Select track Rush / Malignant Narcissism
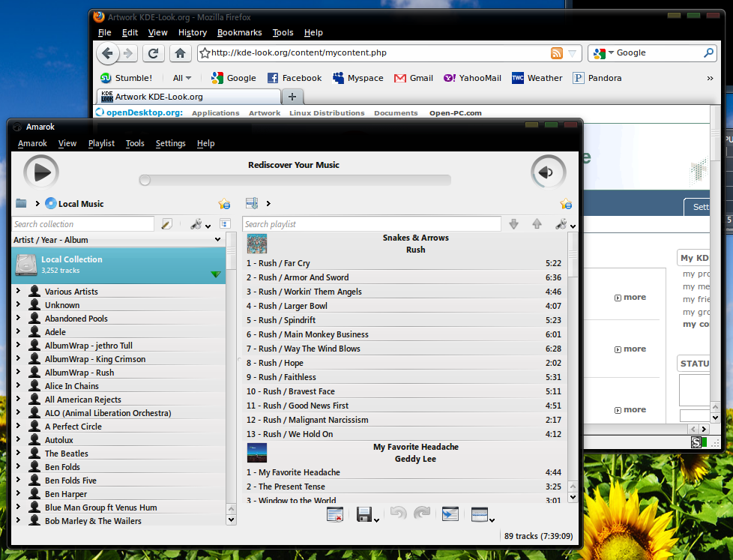This screenshot has width=733, height=560. click(405, 420)
